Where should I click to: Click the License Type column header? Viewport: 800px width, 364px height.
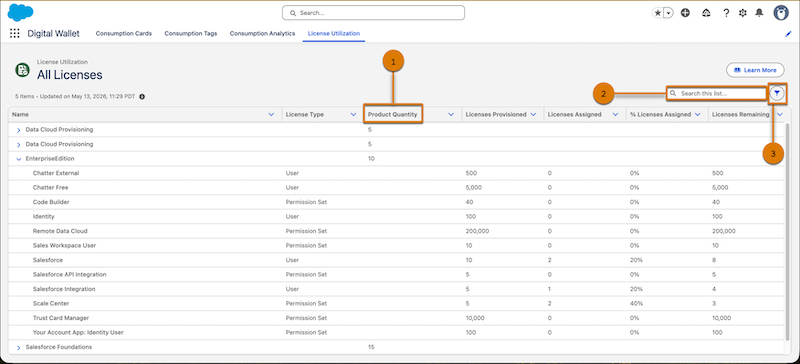coord(305,115)
